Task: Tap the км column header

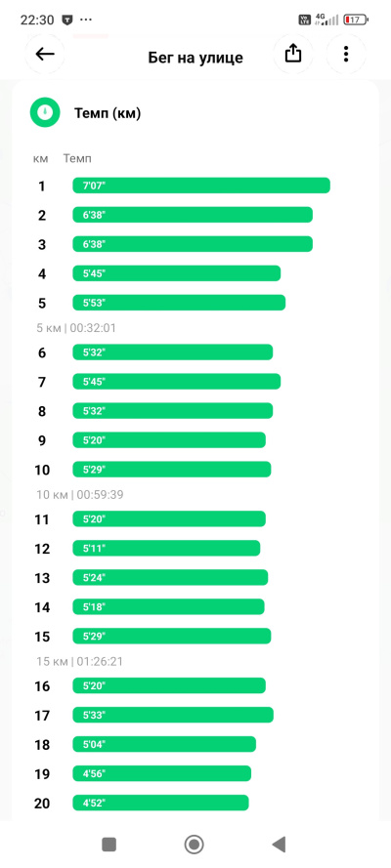Action: click(41, 159)
